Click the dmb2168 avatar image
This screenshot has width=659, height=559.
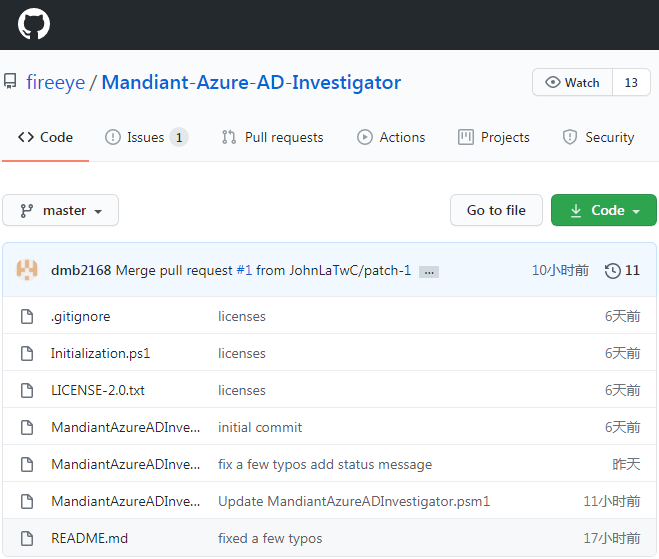pyautogui.click(x=28, y=270)
